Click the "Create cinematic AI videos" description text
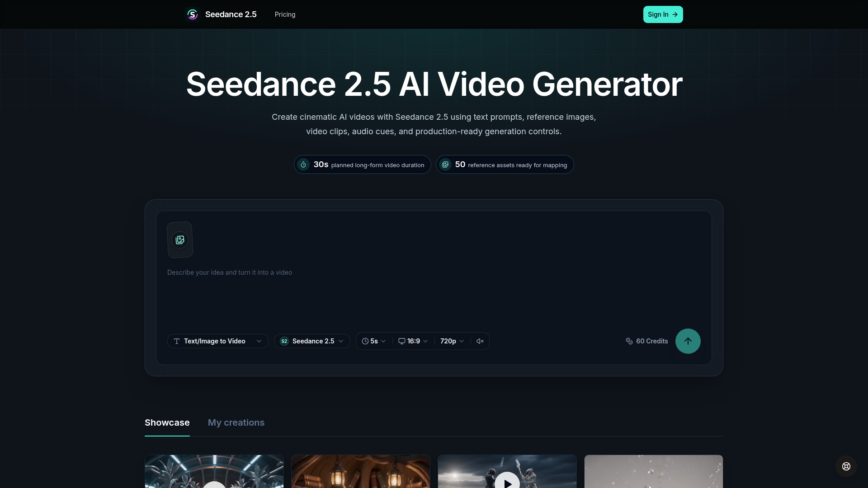The image size is (868, 488). (434, 124)
